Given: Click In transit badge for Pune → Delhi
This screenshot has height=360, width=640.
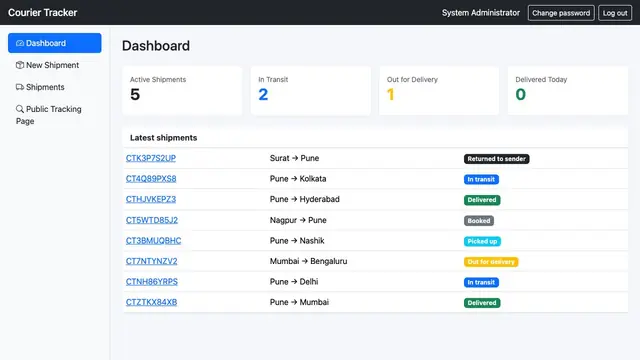Looking at the screenshot, I should 481,282.
